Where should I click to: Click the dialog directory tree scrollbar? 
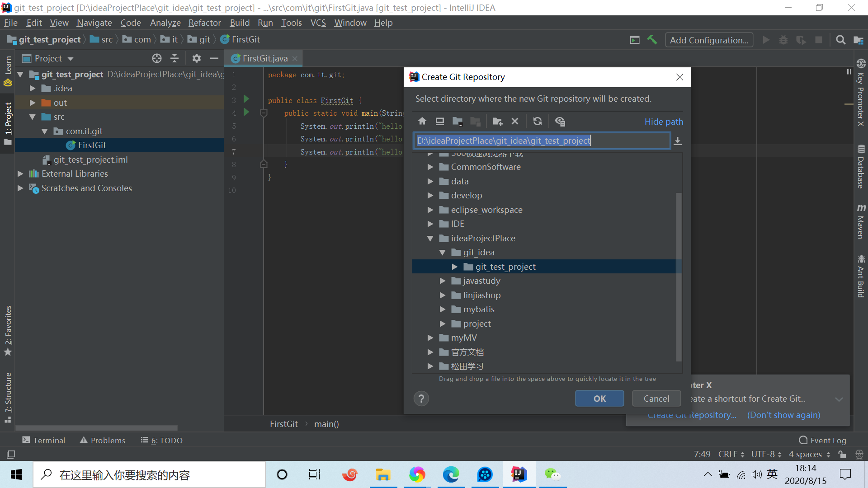[x=679, y=277]
